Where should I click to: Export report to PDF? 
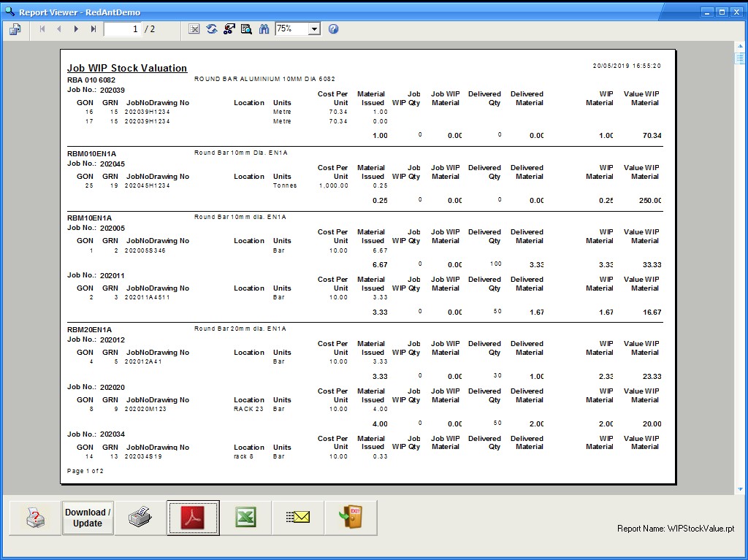[193, 518]
